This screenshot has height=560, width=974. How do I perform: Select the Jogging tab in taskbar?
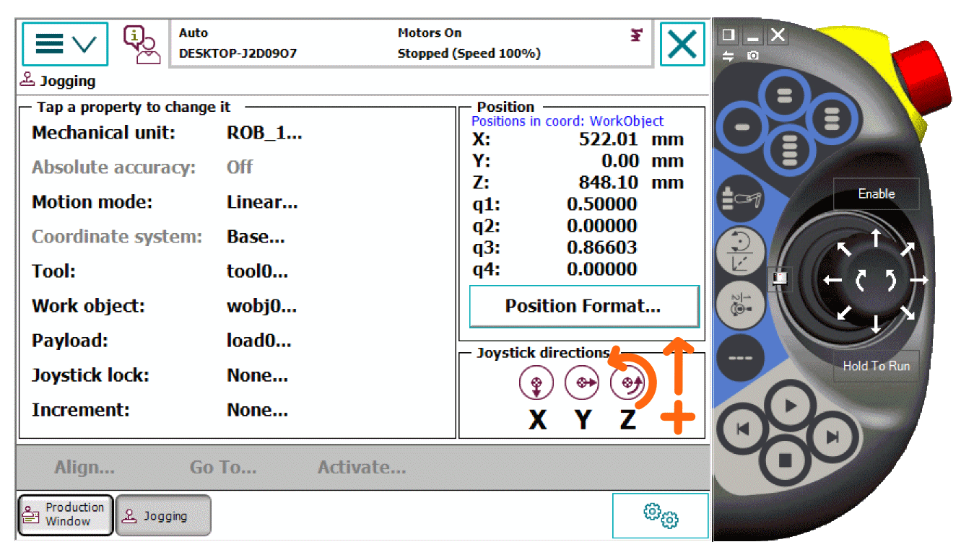164,515
